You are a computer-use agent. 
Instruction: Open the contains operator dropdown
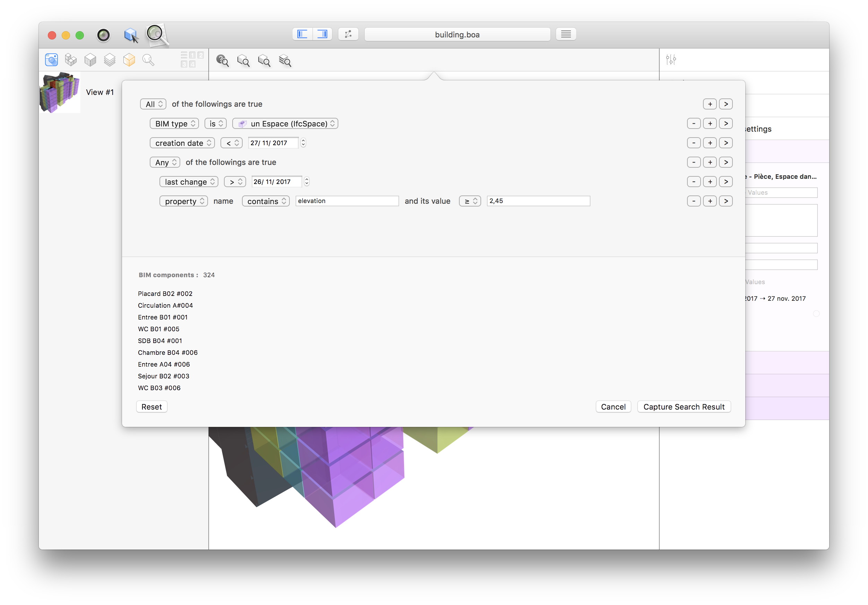click(x=266, y=201)
